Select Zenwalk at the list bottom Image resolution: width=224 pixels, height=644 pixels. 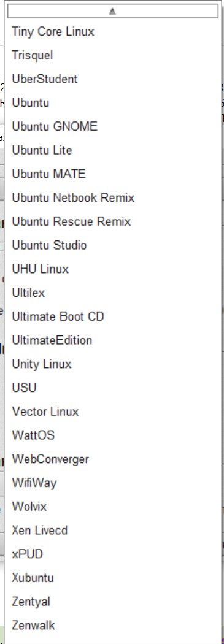coord(113,626)
